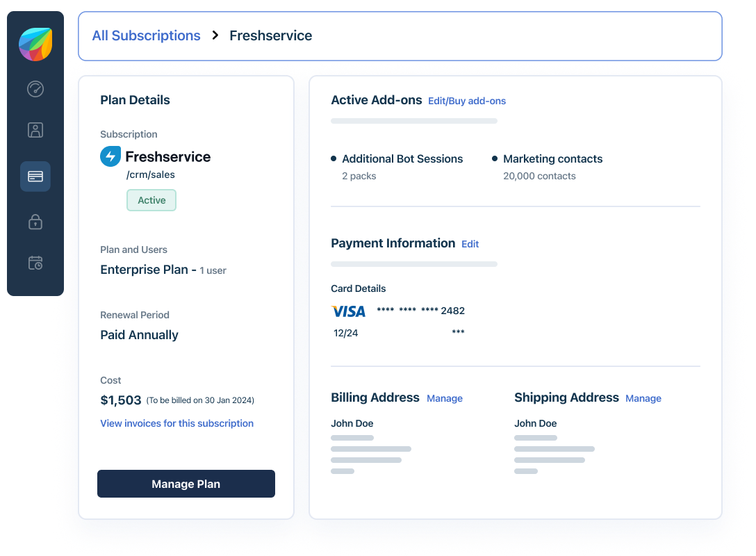The height and width of the screenshot is (556, 756).
Task: Go to All Subscriptions breadcrumb
Action: click(x=146, y=35)
